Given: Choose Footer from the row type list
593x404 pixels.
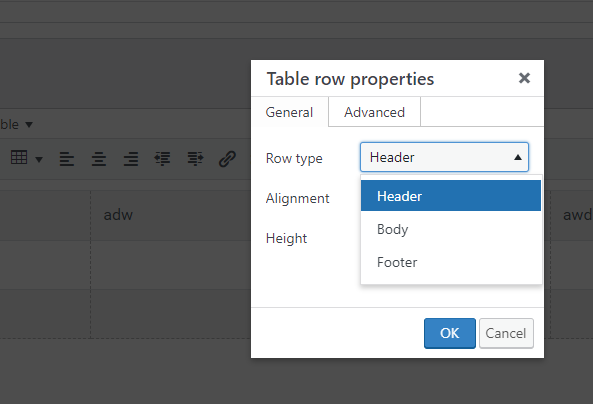Looking at the screenshot, I should (x=451, y=262).
